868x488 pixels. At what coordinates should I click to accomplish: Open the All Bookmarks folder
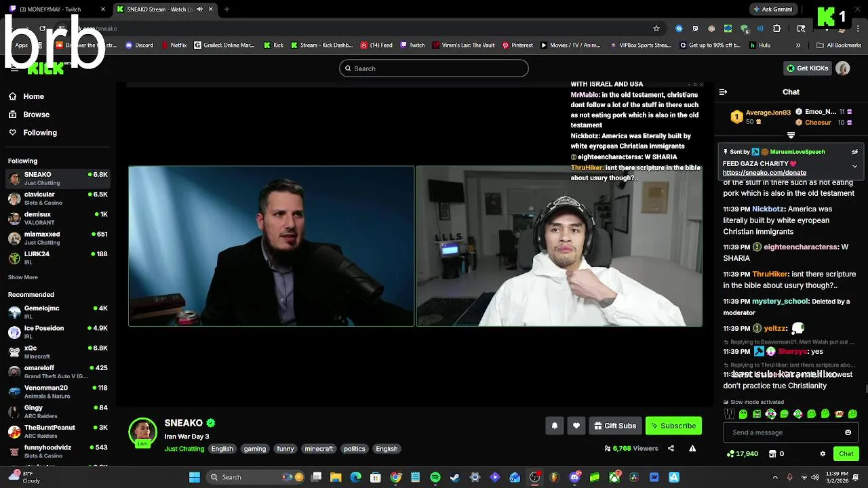pos(839,45)
